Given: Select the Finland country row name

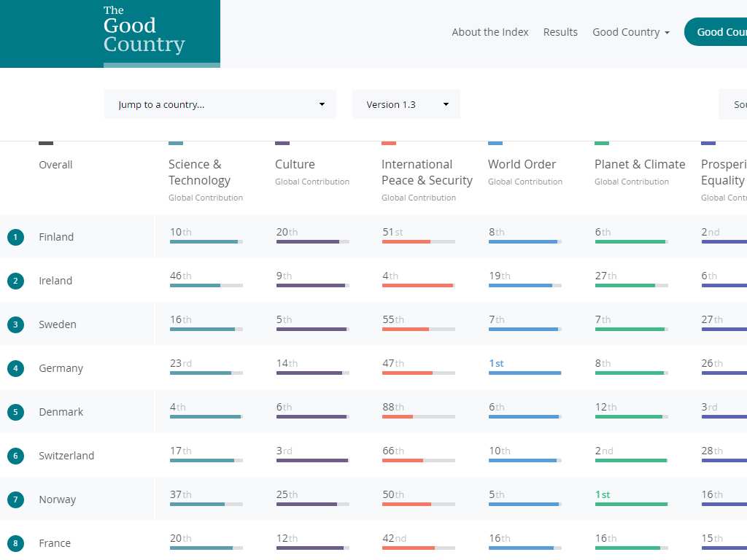Looking at the screenshot, I should [56, 237].
